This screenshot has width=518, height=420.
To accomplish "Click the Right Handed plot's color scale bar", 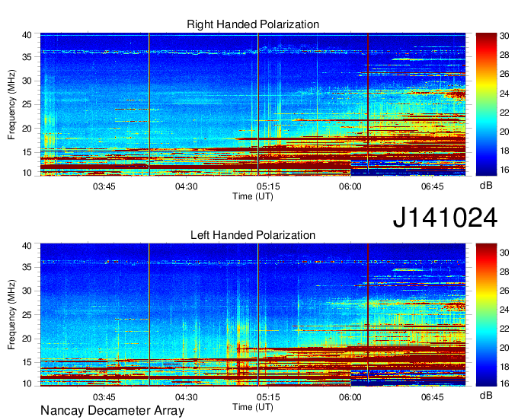I will click(x=486, y=104).
